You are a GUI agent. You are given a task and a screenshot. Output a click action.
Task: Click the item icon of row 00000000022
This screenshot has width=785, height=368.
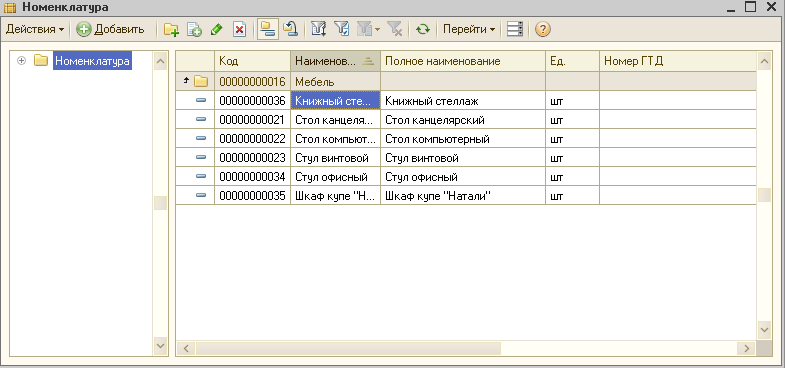point(201,138)
